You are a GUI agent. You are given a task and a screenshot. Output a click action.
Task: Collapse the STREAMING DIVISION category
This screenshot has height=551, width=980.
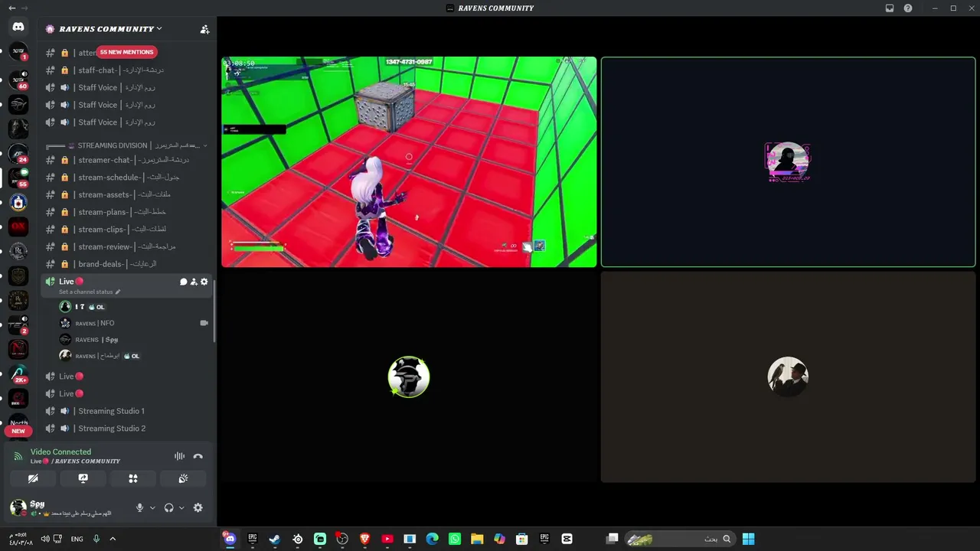click(126, 145)
